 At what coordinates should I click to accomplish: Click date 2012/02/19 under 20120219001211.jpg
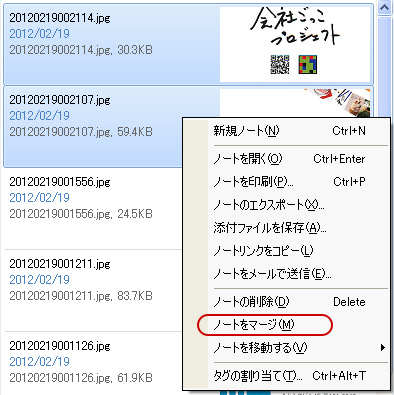pyautogui.click(x=39, y=280)
